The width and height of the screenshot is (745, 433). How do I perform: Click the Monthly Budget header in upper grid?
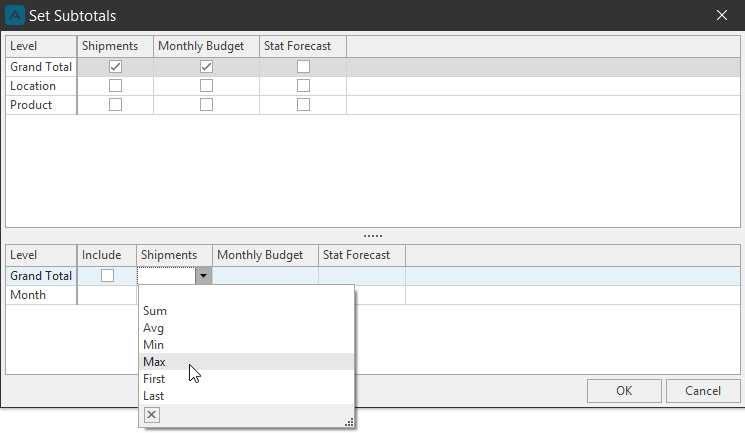[x=206, y=46]
